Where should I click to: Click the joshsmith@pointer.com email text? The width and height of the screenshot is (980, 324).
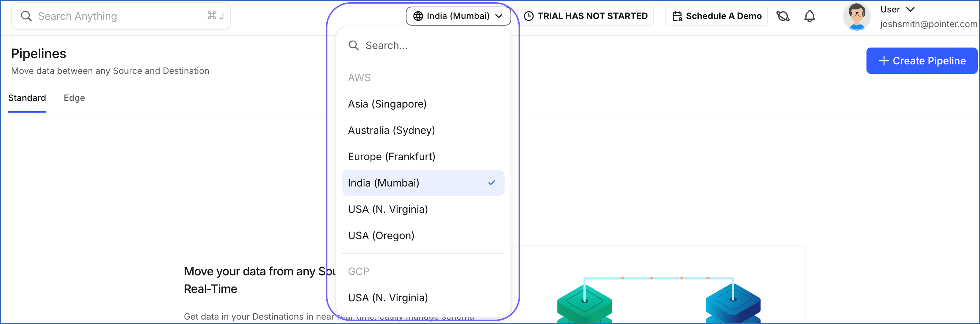929,24
